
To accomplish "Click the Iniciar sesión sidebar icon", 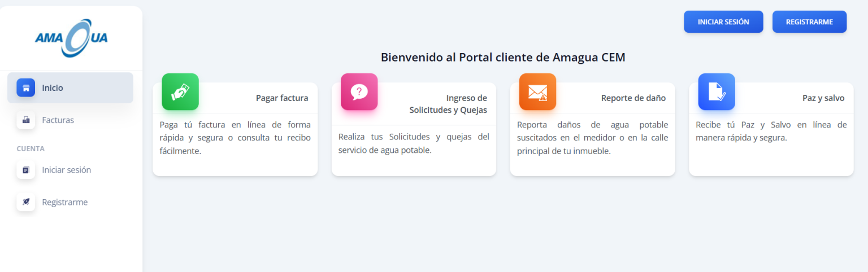I will (x=26, y=170).
